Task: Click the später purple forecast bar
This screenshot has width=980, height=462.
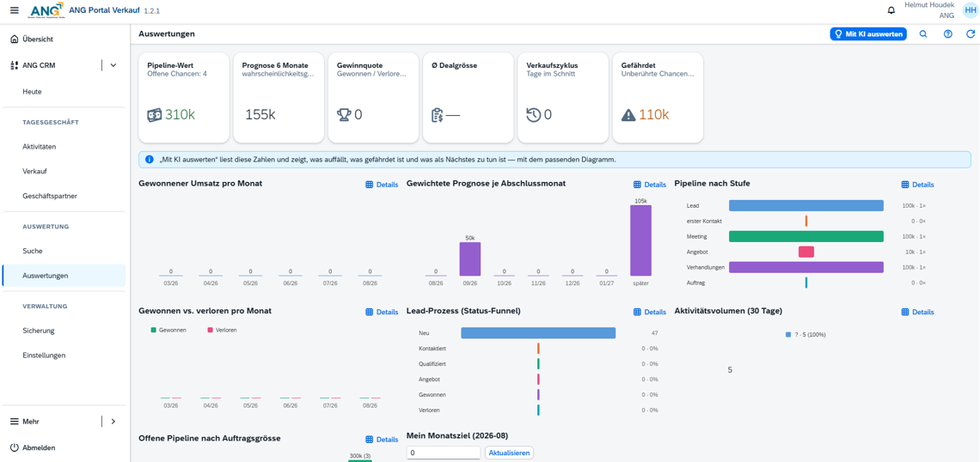Action: point(640,240)
